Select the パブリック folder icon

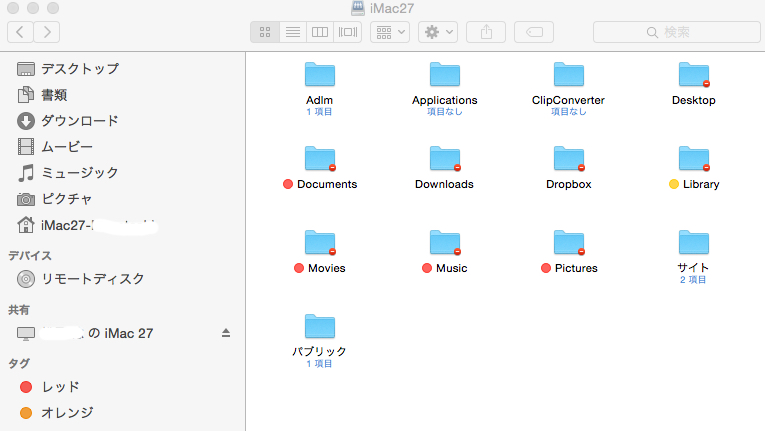tap(320, 326)
